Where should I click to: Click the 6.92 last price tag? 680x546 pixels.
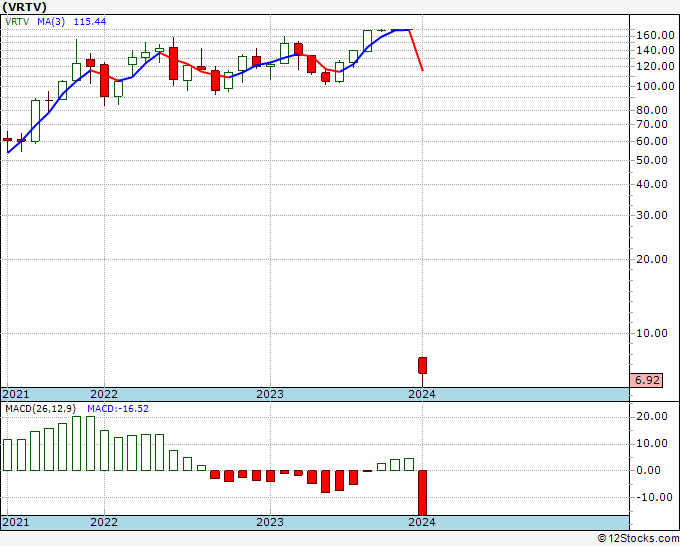[647, 380]
